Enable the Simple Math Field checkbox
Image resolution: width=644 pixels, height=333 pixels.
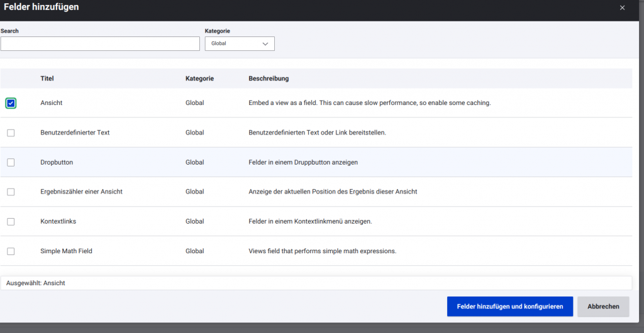pos(11,251)
